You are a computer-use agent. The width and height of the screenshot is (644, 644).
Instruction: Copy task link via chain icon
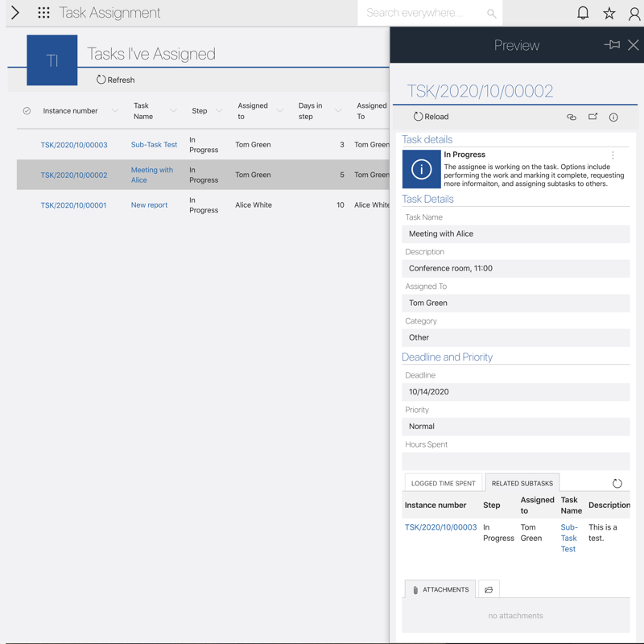pos(572,118)
